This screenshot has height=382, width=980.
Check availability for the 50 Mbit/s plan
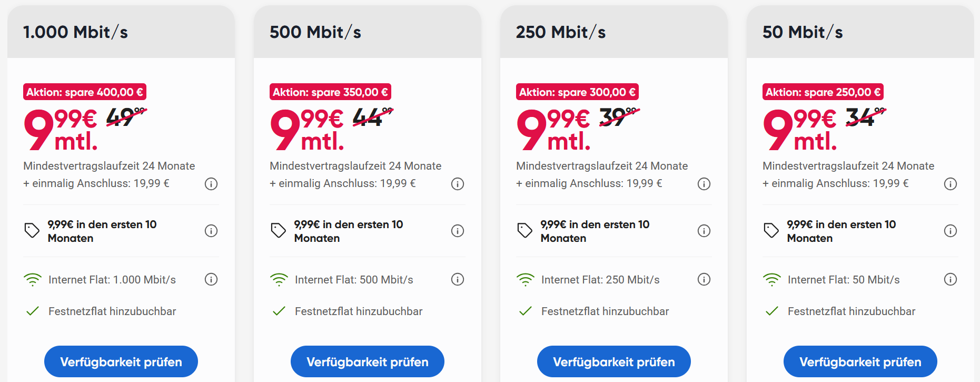860,362
